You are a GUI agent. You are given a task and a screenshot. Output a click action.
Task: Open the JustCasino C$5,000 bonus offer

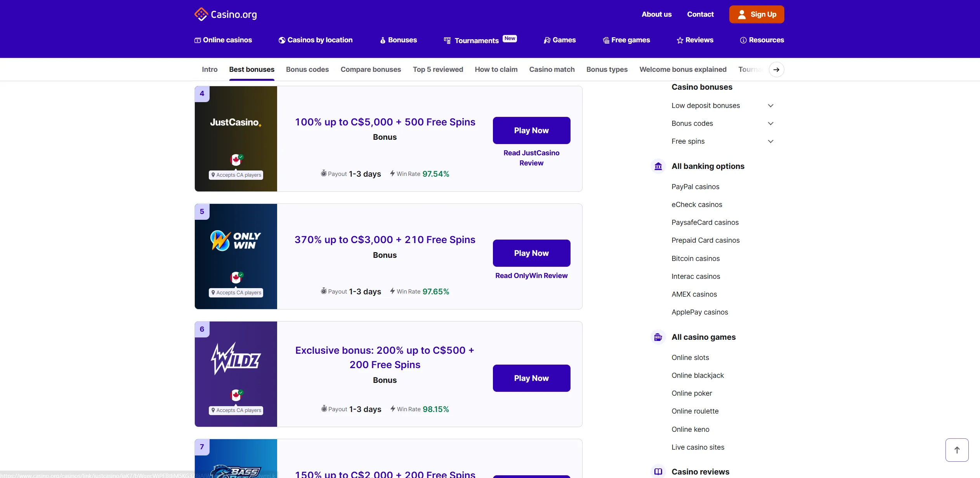[x=385, y=122]
